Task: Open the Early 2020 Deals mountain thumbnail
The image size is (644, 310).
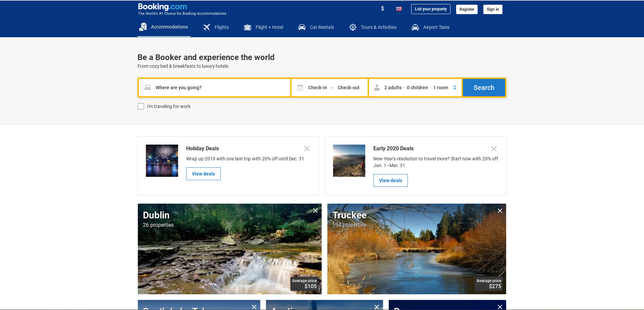Action: click(349, 161)
